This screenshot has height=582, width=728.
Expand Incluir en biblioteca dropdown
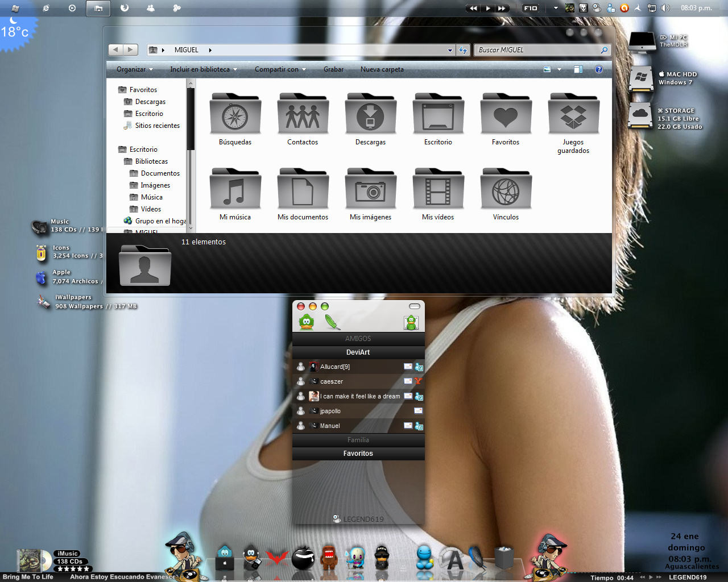203,69
